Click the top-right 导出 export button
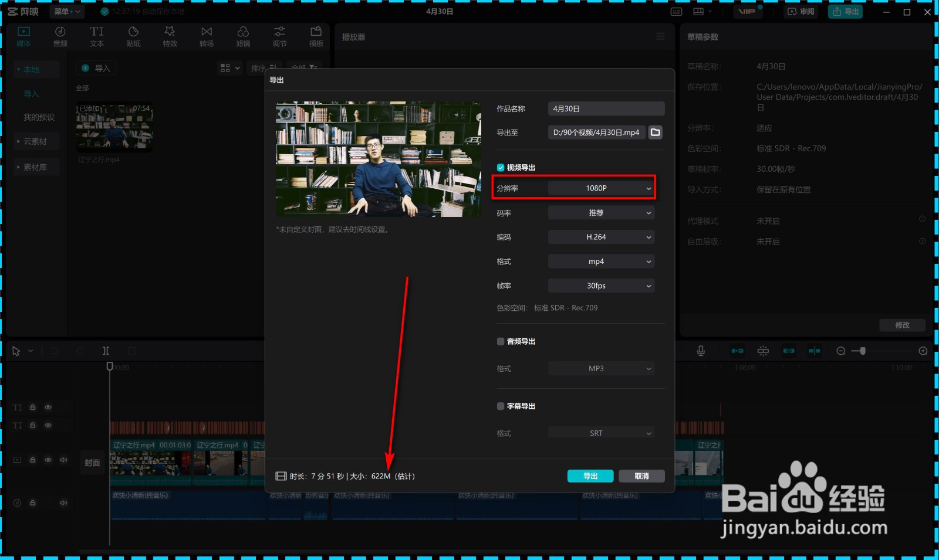939x560 pixels. [x=845, y=12]
